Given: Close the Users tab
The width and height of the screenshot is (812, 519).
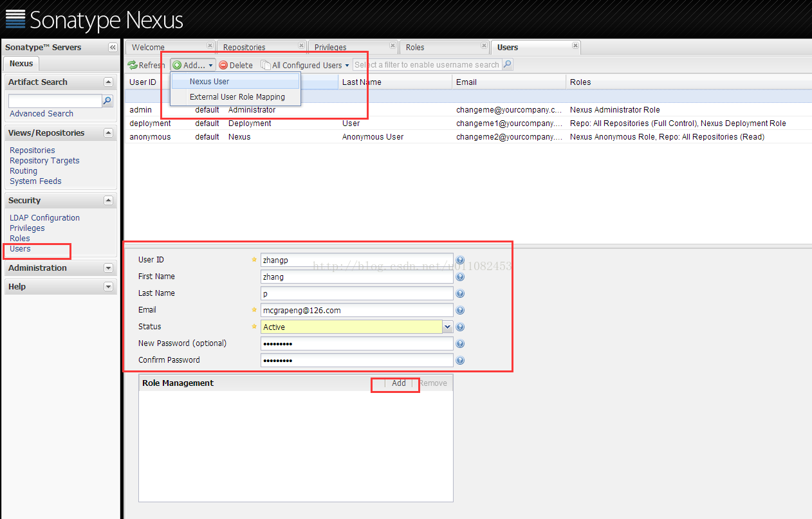Looking at the screenshot, I should click(575, 46).
